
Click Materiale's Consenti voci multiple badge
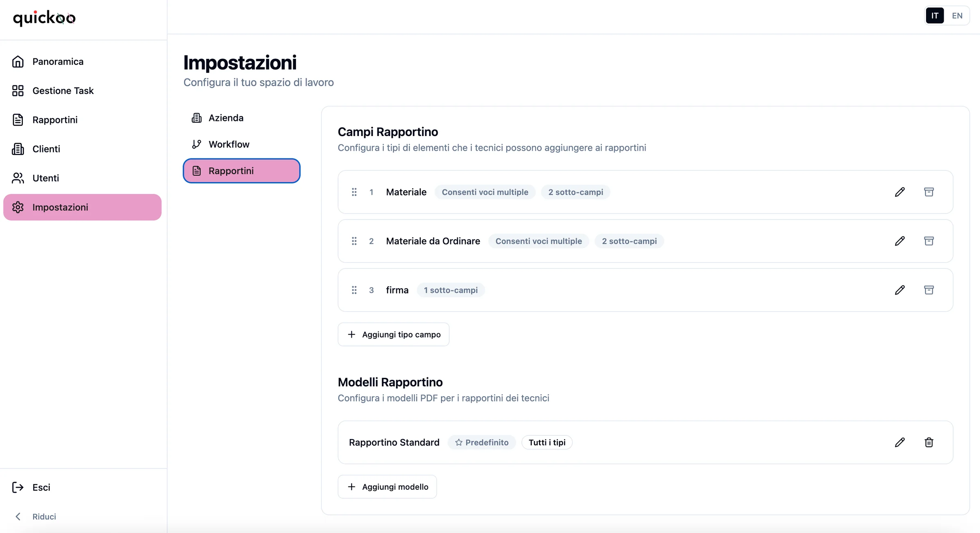[x=485, y=192]
